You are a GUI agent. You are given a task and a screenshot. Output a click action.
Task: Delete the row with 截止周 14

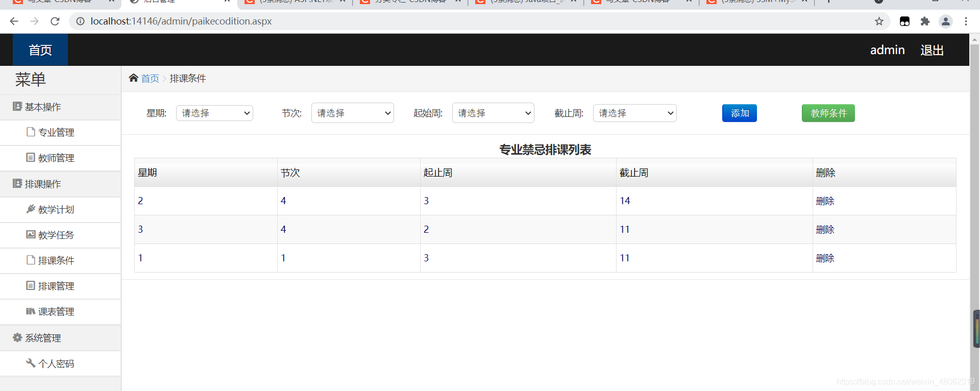[x=825, y=201]
